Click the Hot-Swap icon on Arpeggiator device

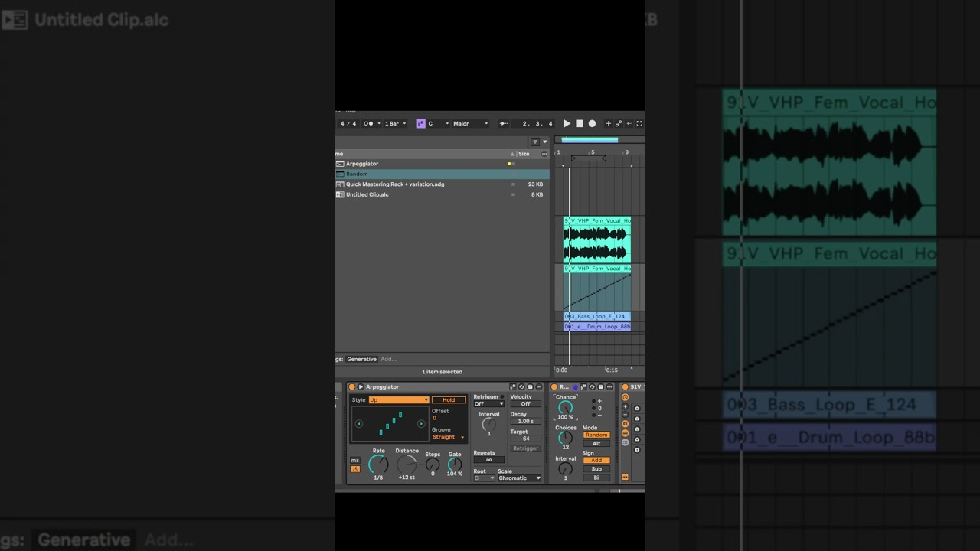521,387
